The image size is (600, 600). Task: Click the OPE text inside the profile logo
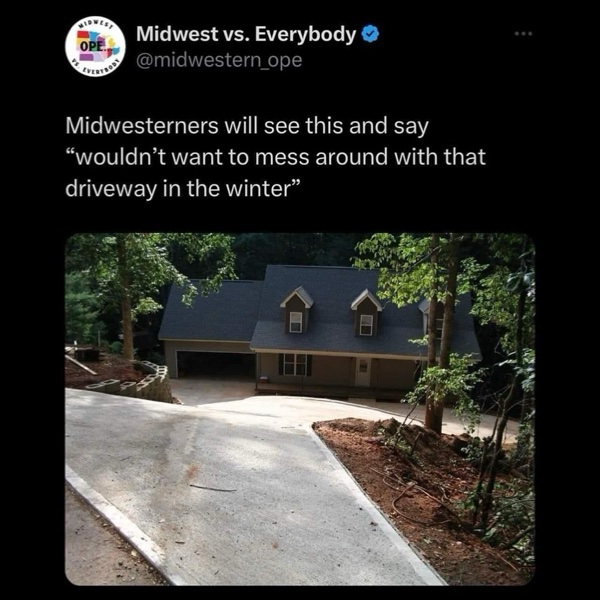point(91,46)
